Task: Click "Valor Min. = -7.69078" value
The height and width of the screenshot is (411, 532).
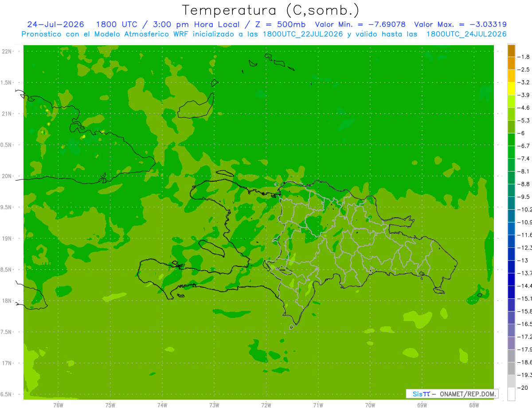Action: coord(360,24)
